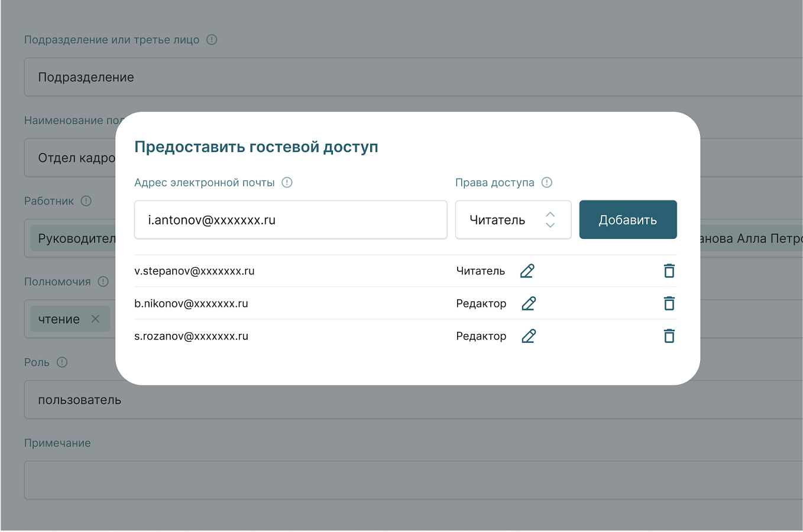This screenshot has height=532, width=803.
Task: Open the Читатель access rights dropdown
Action: [513, 220]
